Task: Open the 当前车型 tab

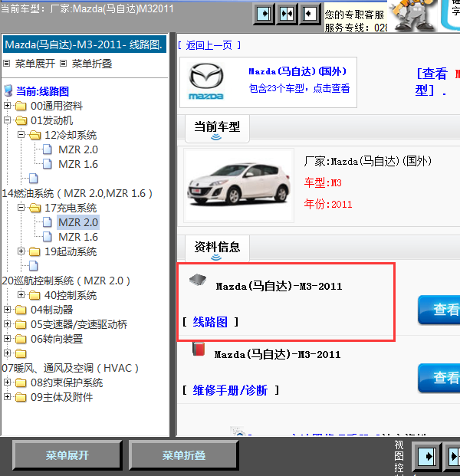Action: tap(217, 129)
